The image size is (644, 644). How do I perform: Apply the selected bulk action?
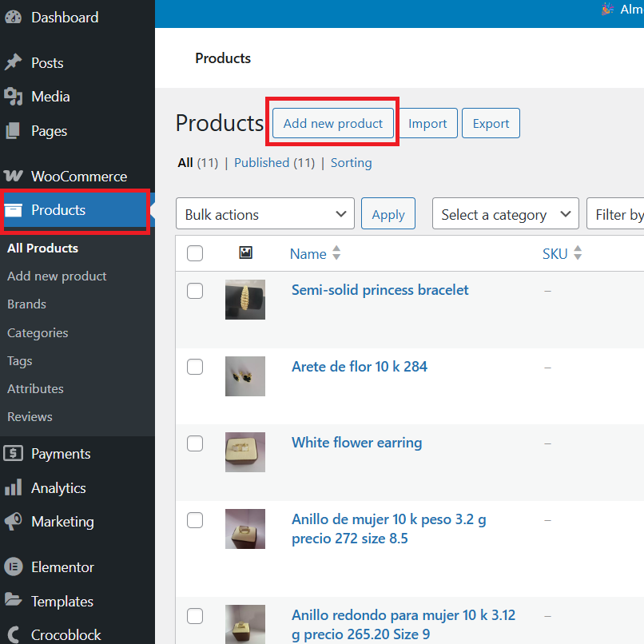388,213
